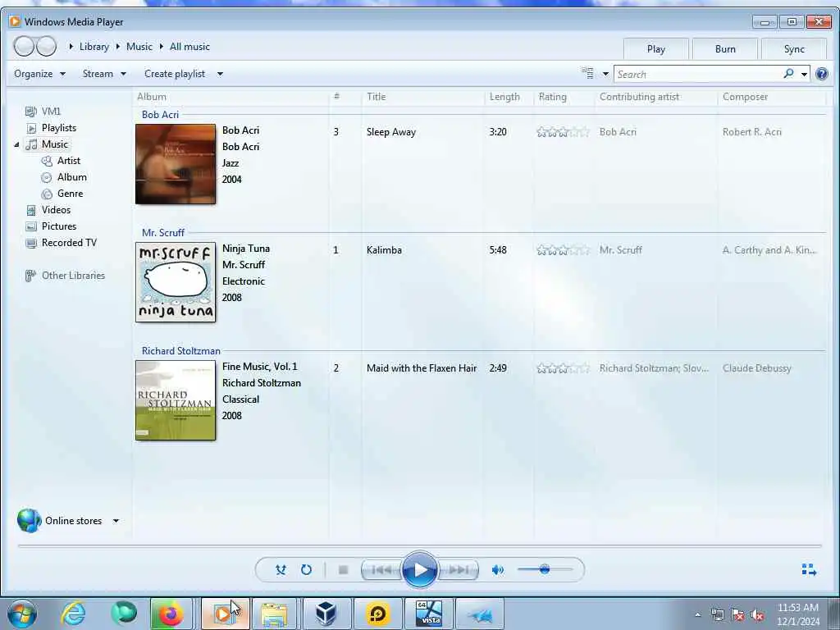Sort by the Length column header
840x630 pixels.
(x=509, y=97)
